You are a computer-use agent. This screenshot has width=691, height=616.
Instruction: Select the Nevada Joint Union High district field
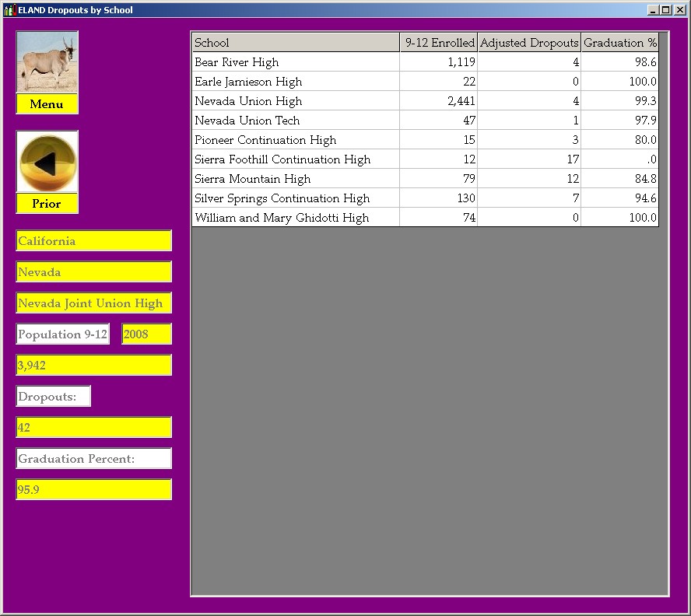coord(94,303)
